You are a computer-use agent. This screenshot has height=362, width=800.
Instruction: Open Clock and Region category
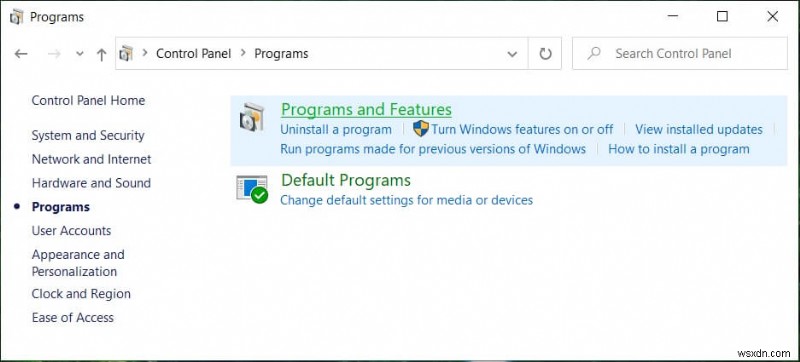pos(81,294)
